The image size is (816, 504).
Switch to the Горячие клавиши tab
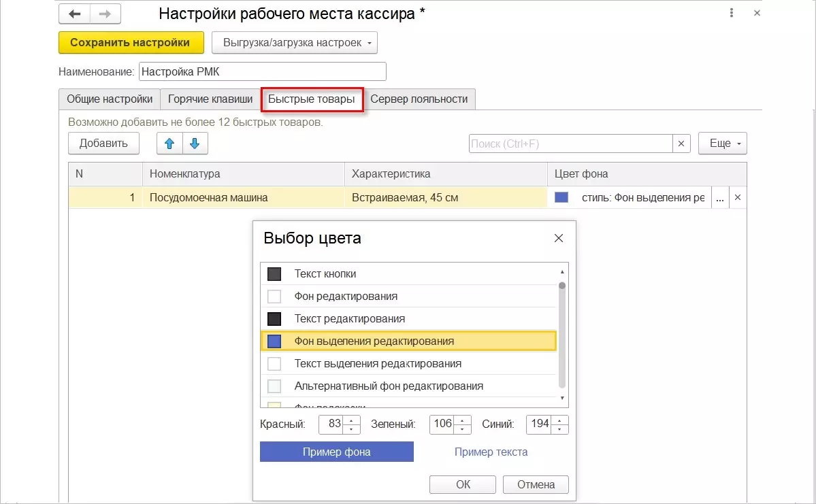[210, 99]
